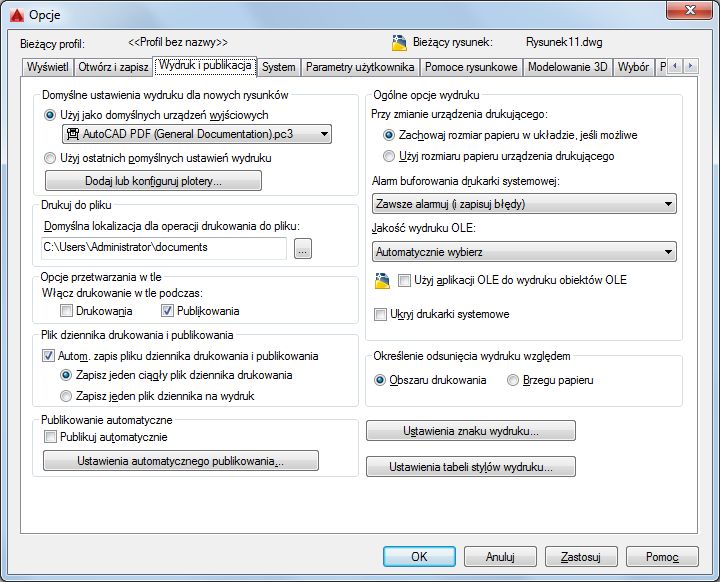
Task: Open the 'Parametry użytkownika' tab
Action: click(360, 67)
